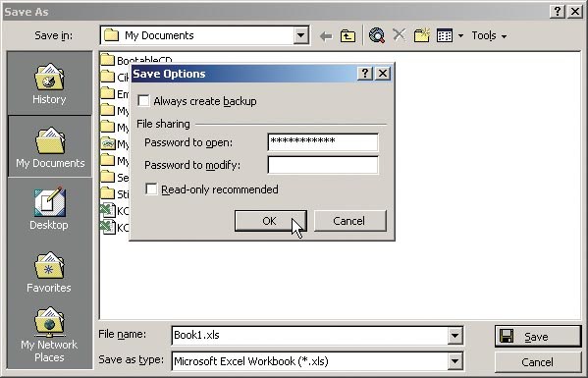Select the folder starting with Sti
Viewport: 588px width, 378px height.
pos(115,193)
